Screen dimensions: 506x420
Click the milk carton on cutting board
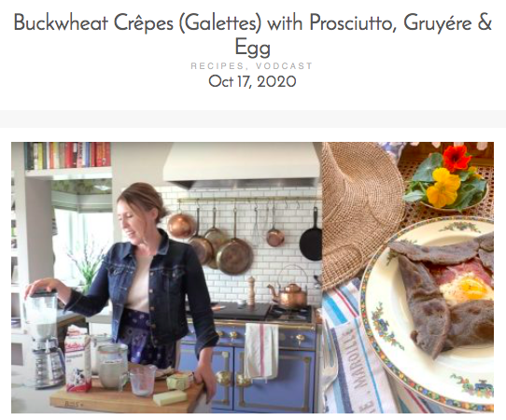[x=77, y=362]
